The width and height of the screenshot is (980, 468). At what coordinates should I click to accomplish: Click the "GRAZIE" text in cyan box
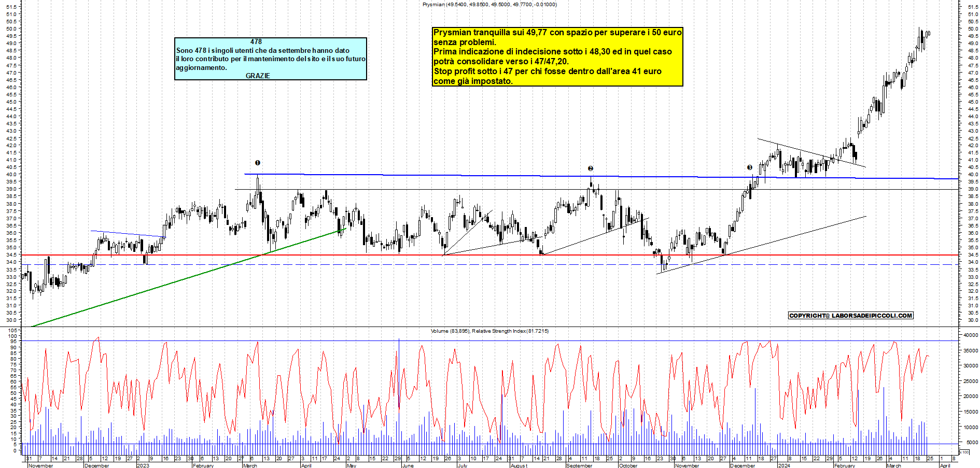click(258, 76)
